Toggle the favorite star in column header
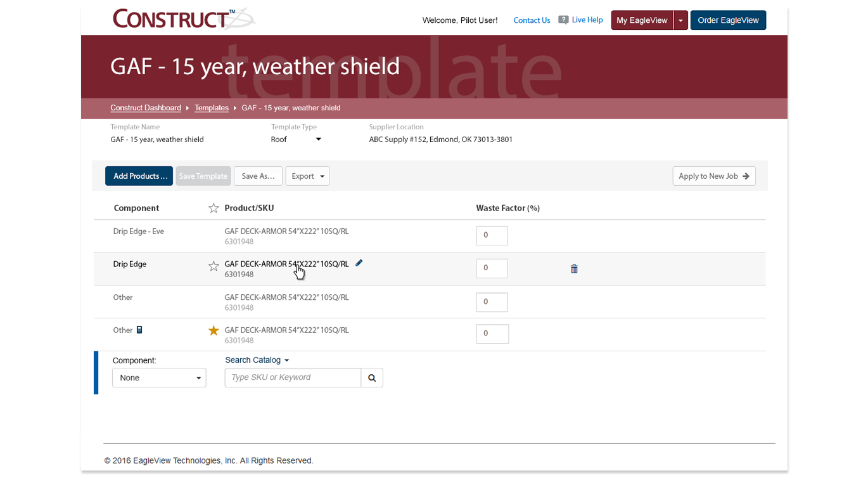The width and height of the screenshot is (868, 487). [214, 208]
